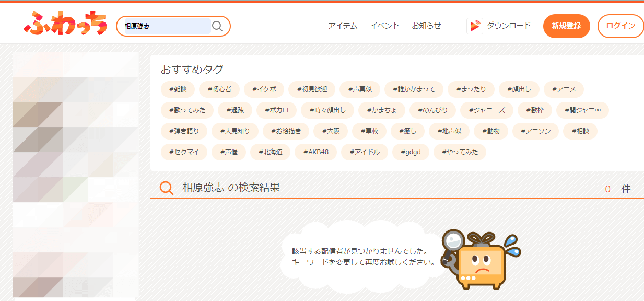Select the #顔出し tag
Viewport: 644px width, 301px height.
tap(519, 89)
